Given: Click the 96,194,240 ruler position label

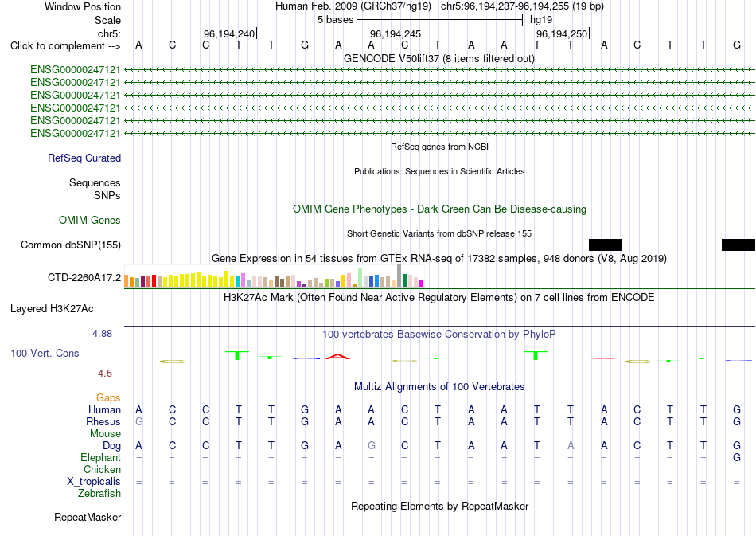Looking at the screenshot, I should pyautogui.click(x=229, y=33).
